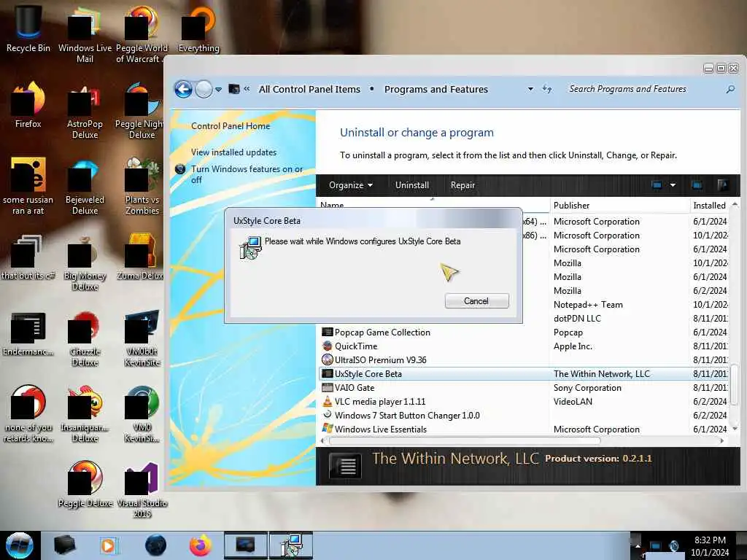The height and width of the screenshot is (560, 747).
Task: Click the breadcrumb double-chevron expander
Action: point(247,89)
